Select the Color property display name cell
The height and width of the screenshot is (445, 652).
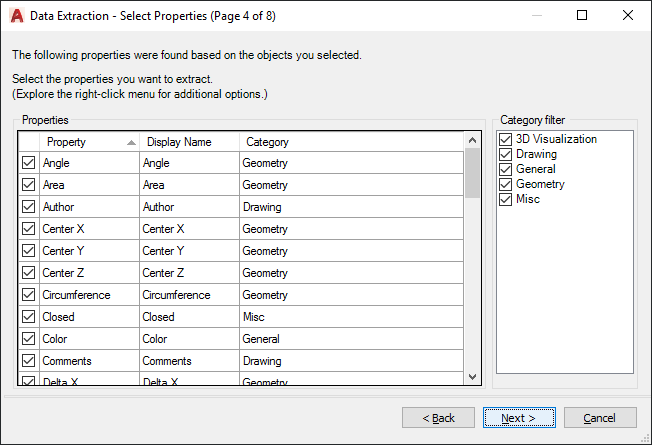pos(189,339)
